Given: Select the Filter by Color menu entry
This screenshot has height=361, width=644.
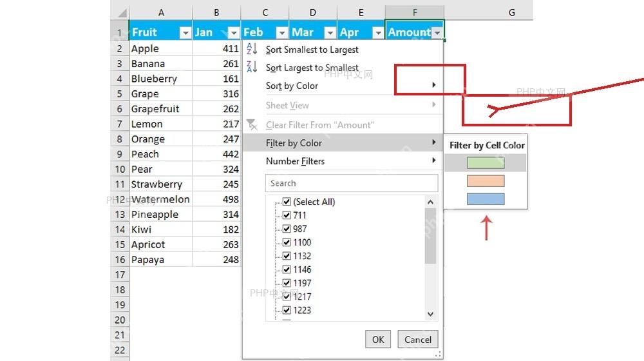Looking at the screenshot, I should (343, 142).
